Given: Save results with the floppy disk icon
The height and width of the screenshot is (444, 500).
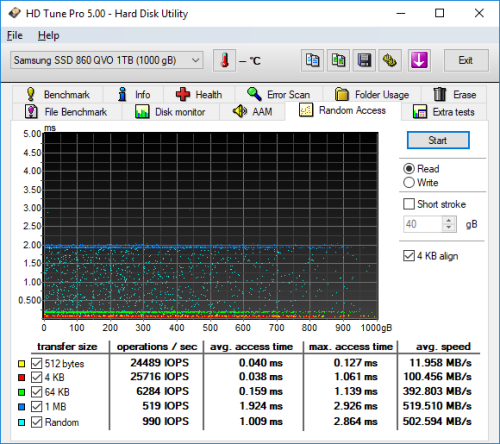Looking at the screenshot, I should (364, 60).
